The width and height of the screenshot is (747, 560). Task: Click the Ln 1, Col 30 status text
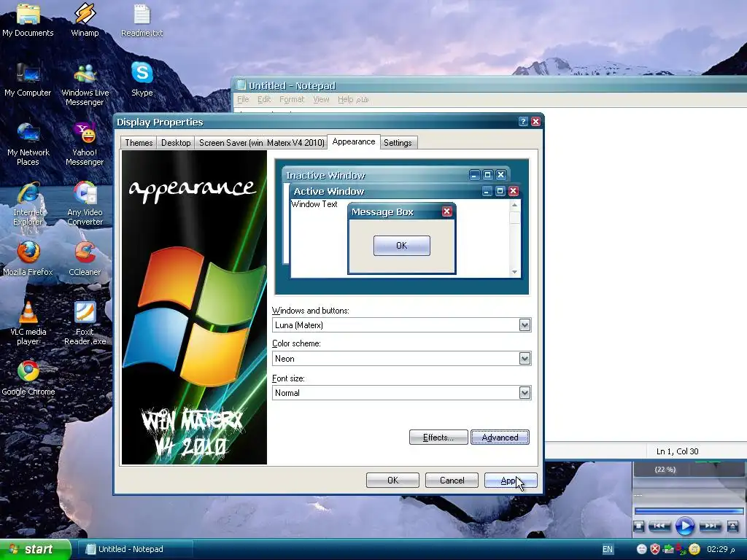pos(678,451)
